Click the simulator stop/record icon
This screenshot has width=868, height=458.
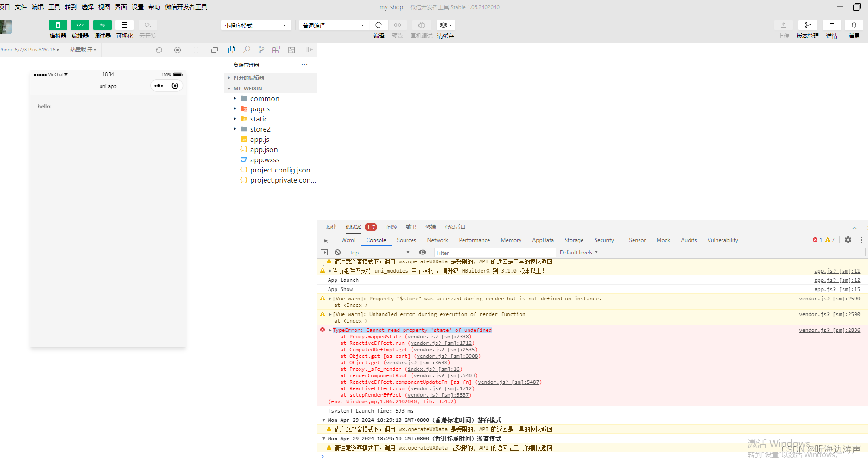coord(177,50)
